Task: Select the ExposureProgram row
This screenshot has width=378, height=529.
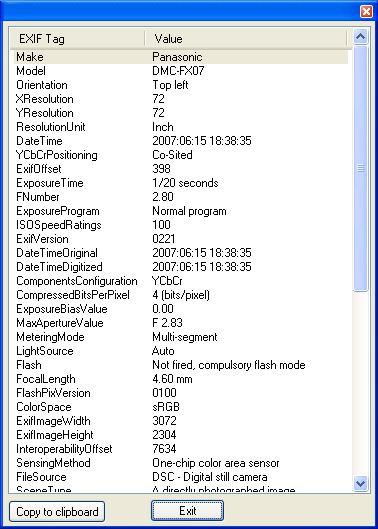Action: point(181,211)
